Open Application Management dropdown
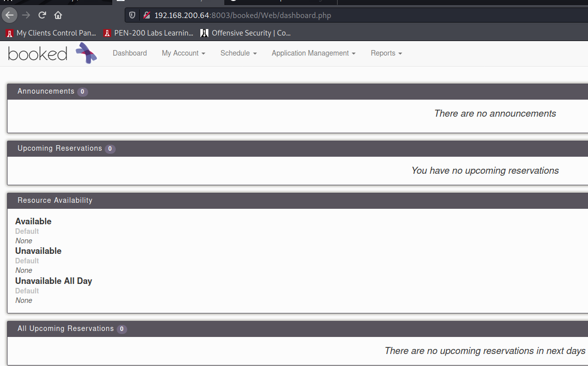 [314, 53]
